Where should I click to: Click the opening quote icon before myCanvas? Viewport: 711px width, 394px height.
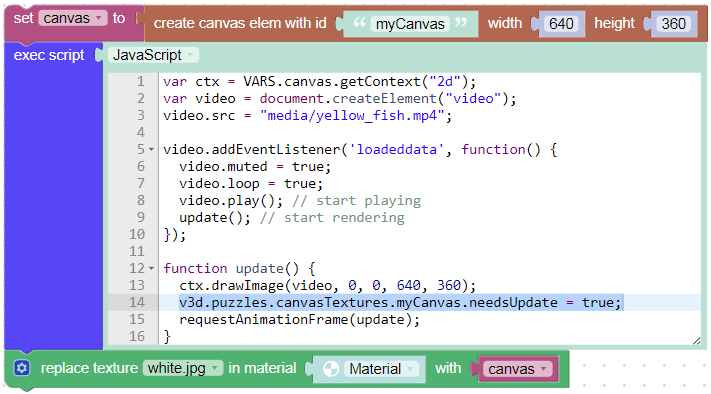click(x=359, y=23)
